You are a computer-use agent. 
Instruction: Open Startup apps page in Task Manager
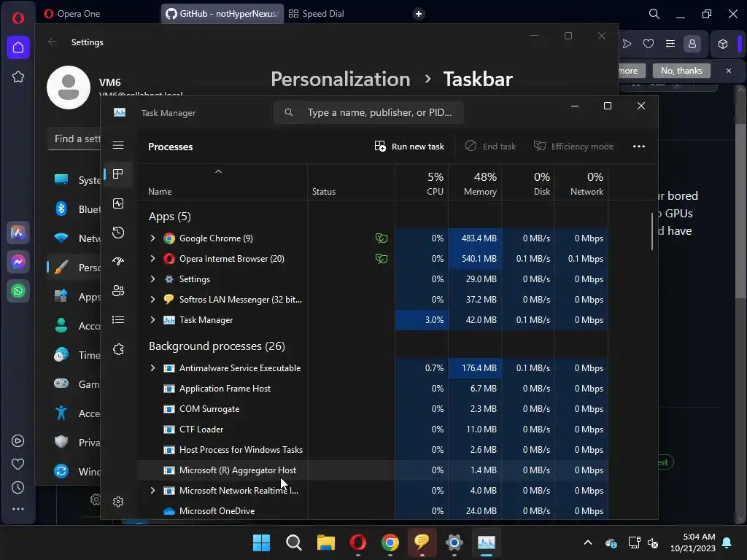tap(118, 262)
